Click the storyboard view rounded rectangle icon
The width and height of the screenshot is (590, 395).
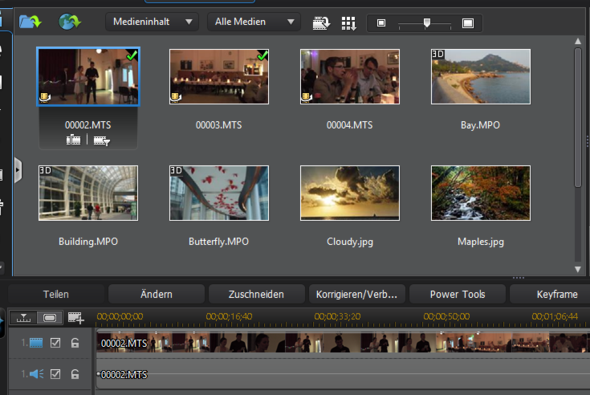pyautogui.click(x=50, y=318)
